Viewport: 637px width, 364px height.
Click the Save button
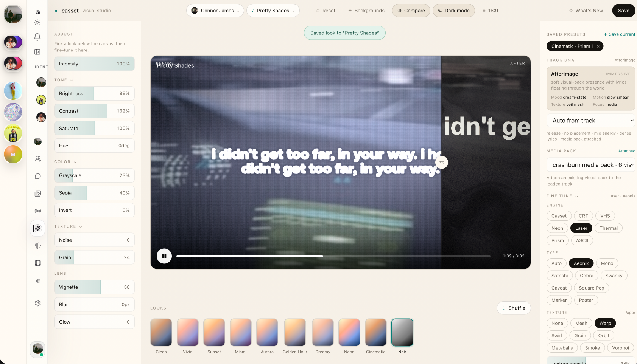[624, 11]
